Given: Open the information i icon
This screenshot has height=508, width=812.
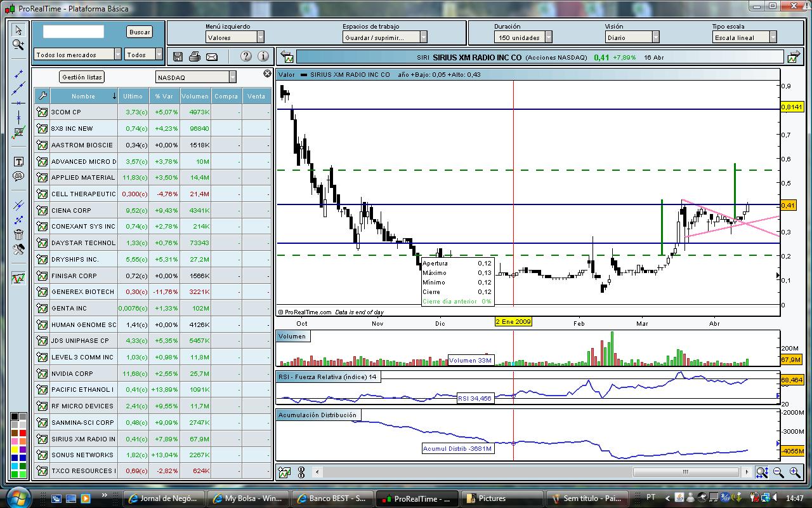Looking at the screenshot, I should (263, 57).
